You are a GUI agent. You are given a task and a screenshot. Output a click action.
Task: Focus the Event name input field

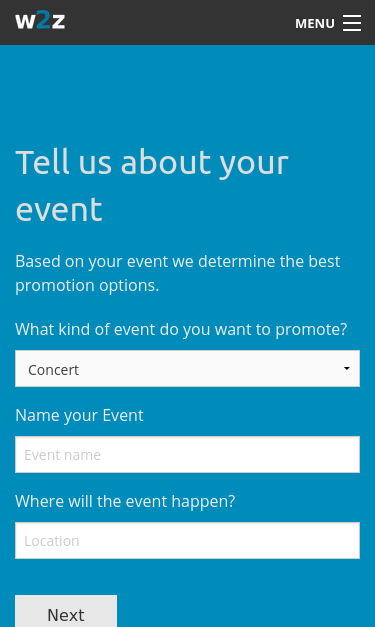[x=188, y=455]
